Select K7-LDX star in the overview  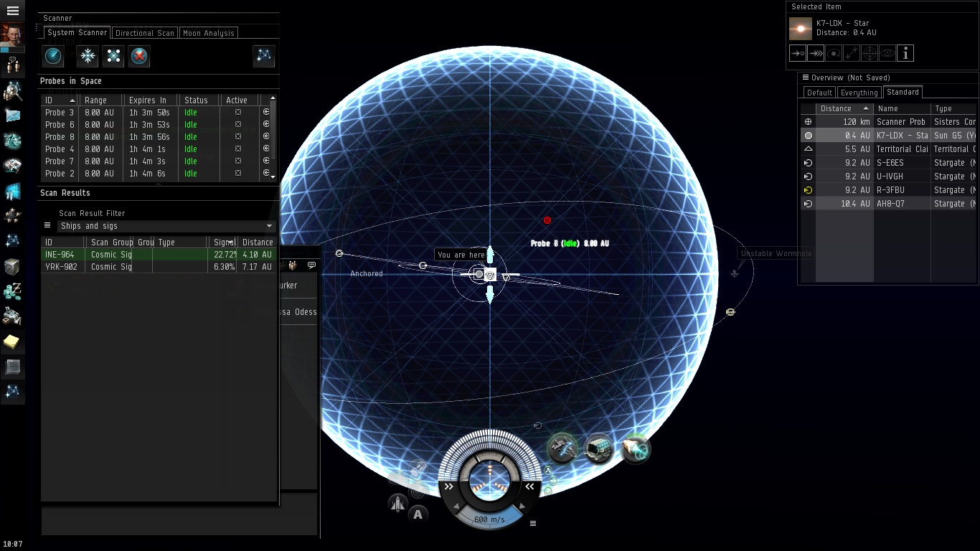coord(890,136)
